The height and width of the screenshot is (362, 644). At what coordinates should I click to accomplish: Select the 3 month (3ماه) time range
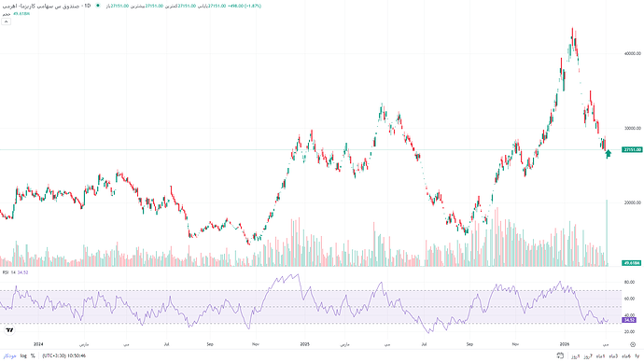click(613, 356)
